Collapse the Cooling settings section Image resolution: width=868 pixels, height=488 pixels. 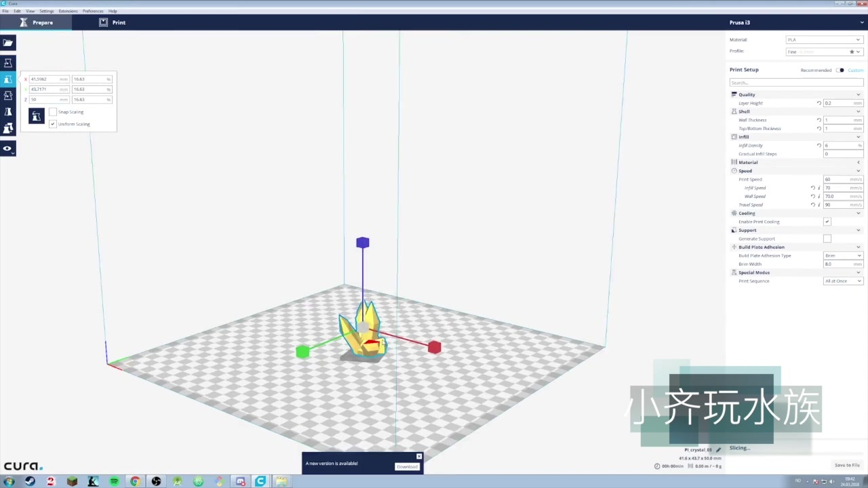[796, 213]
